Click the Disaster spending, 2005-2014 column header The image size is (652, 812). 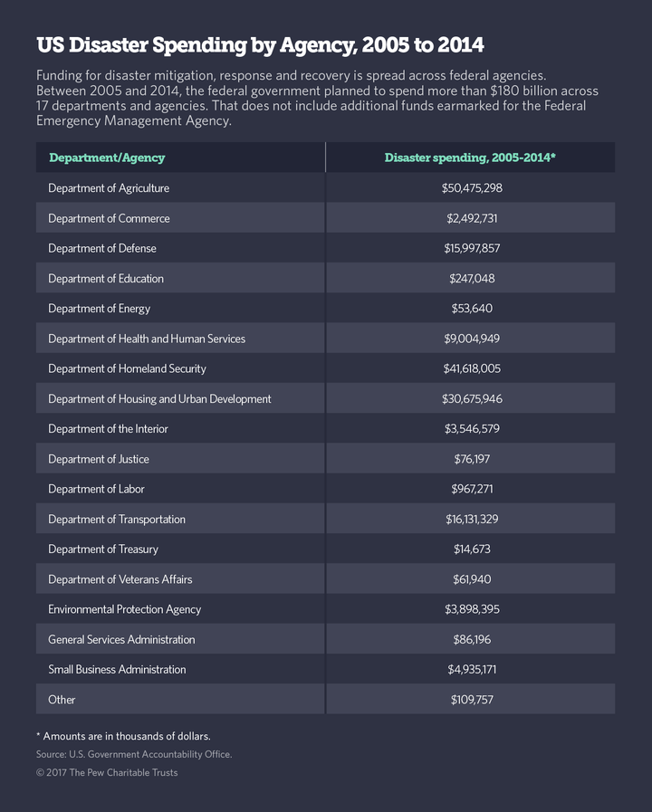pos(470,158)
